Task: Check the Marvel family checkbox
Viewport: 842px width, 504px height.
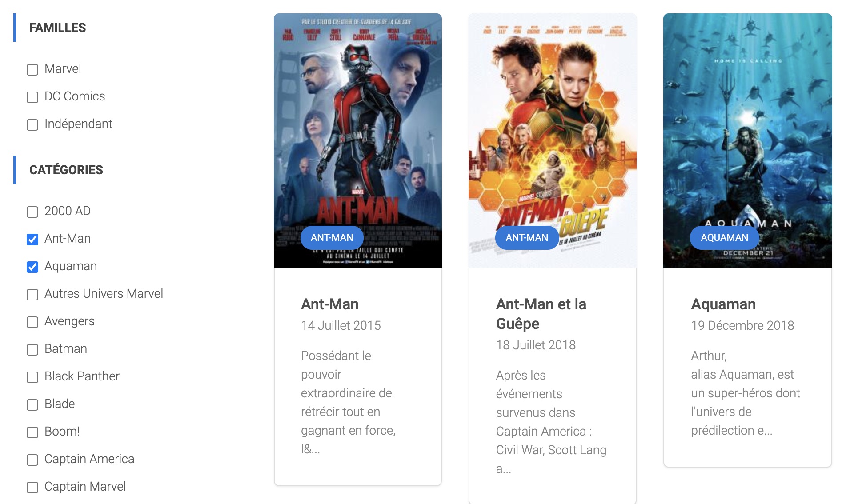Action: tap(32, 70)
